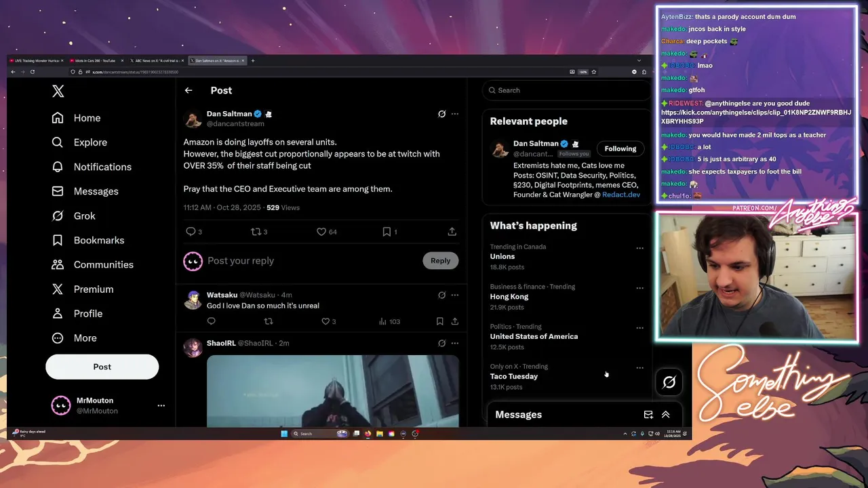This screenshot has height=488, width=868.
Task: Click the browser address bar URL
Action: point(136,72)
